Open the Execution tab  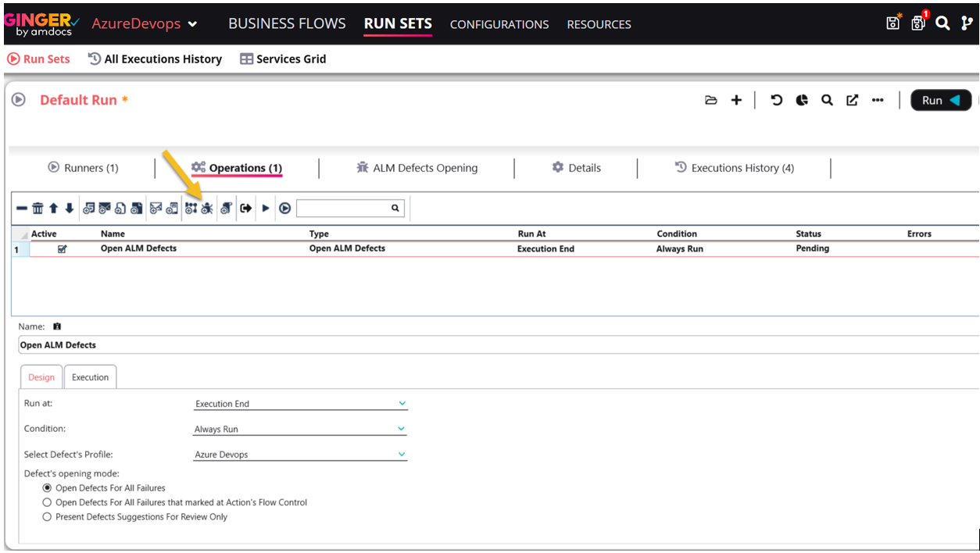[90, 377]
